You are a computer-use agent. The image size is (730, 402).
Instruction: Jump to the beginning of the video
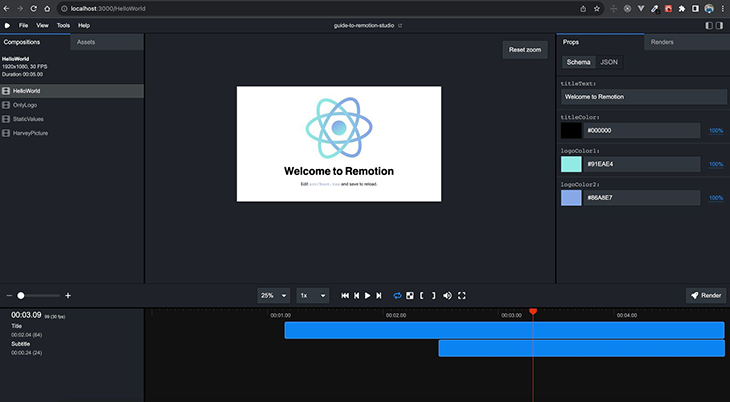click(x=345, y=296)
